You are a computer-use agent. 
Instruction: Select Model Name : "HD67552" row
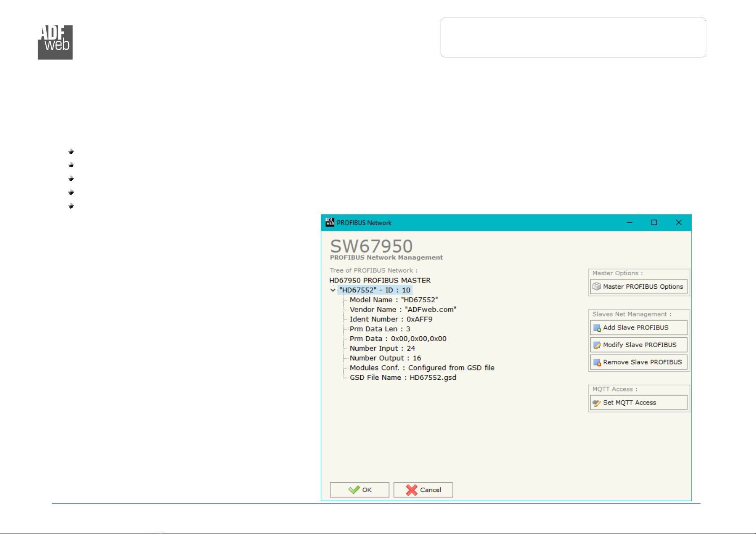pyautogui.click(x=393, y=300)
